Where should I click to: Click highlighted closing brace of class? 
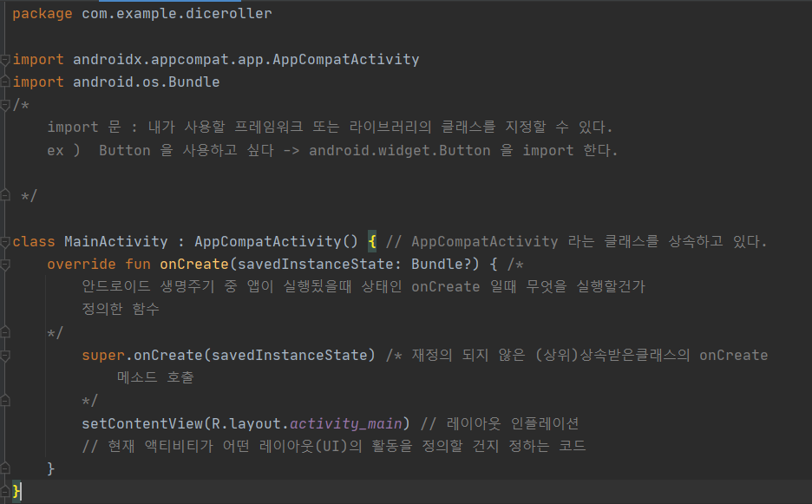point(16,491)
